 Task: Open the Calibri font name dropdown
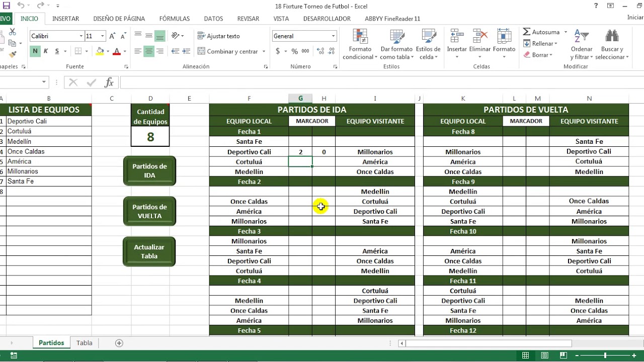81,36
